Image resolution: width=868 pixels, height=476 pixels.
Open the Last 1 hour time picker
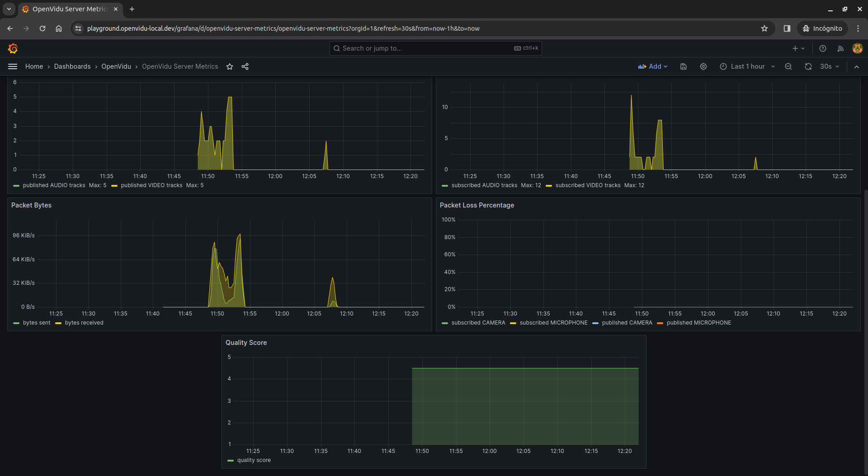747,66
